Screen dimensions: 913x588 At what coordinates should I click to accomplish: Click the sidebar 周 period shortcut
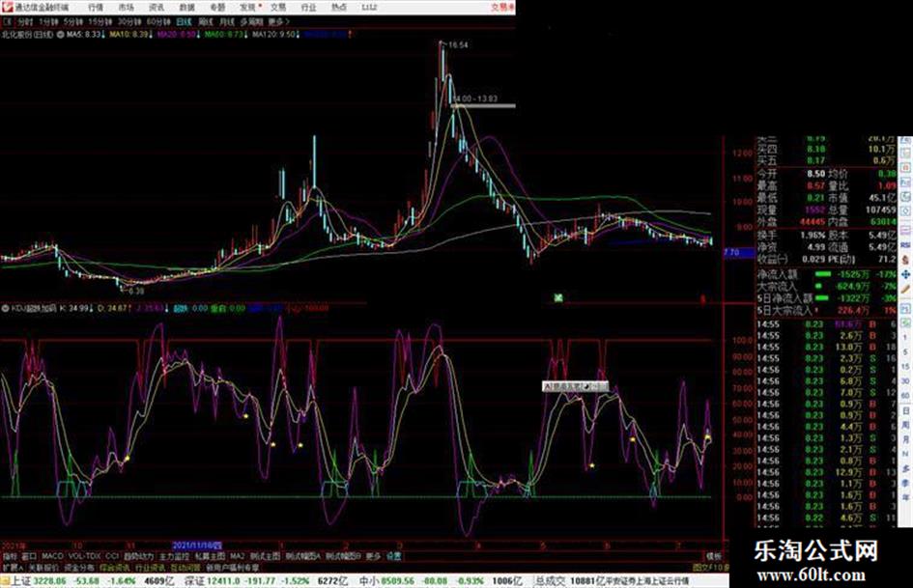[905, 425]
